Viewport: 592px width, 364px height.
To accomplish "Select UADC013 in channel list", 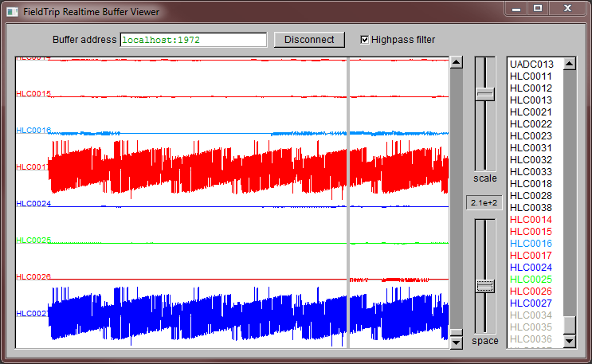I will pos(531,65).
